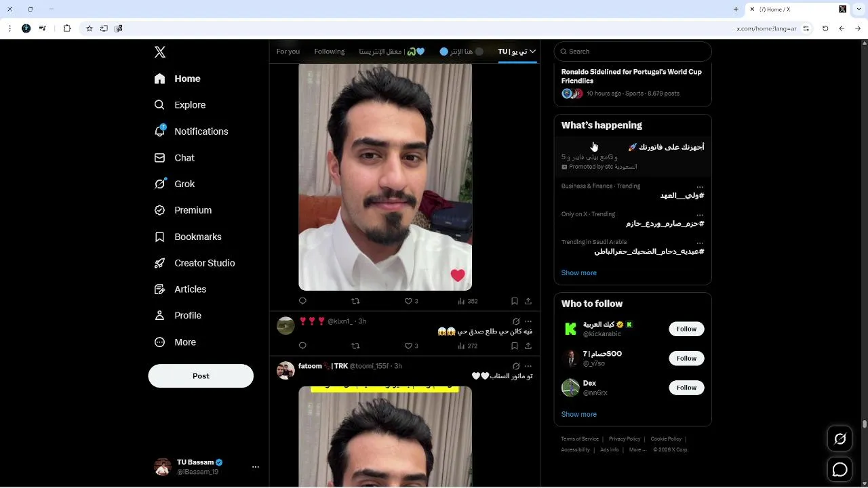
Task: Open fatoom profile avatar
Action: [285, 370]
